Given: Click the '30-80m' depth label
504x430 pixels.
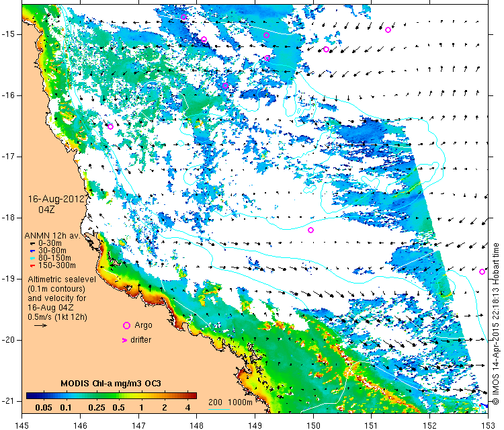Looking at the screenshot, I should pos(52,251).
